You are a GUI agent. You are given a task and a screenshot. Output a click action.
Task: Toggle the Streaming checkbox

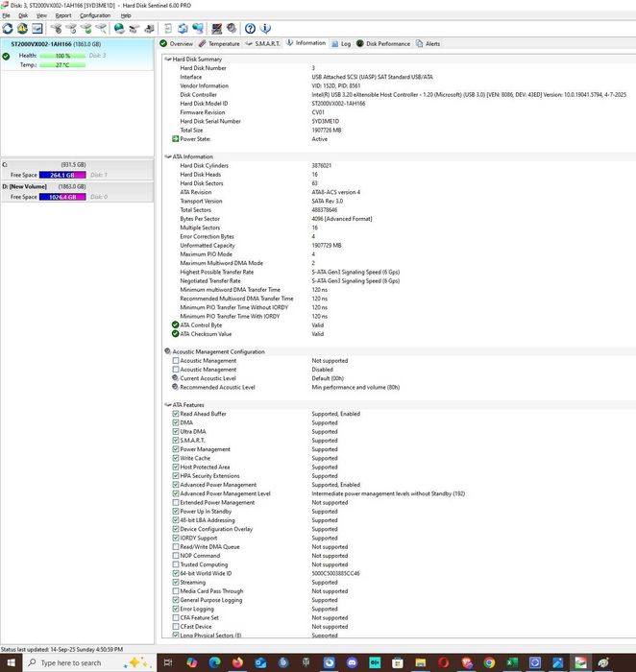pyautogui.click(x=176, y=582)
